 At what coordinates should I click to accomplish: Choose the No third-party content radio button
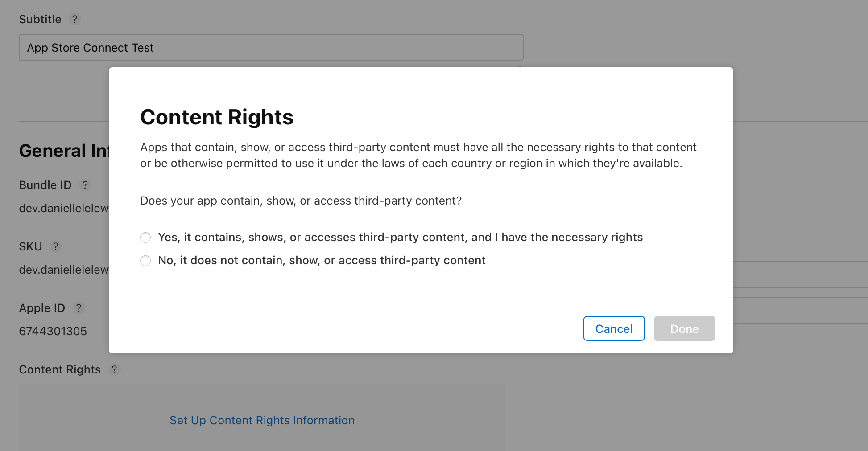pyautogui.click(x=145, y=261)
